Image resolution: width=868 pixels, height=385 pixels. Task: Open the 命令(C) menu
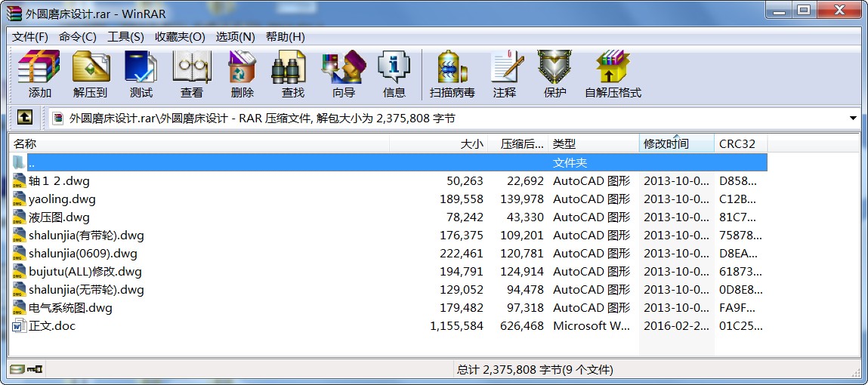point(78,37)
